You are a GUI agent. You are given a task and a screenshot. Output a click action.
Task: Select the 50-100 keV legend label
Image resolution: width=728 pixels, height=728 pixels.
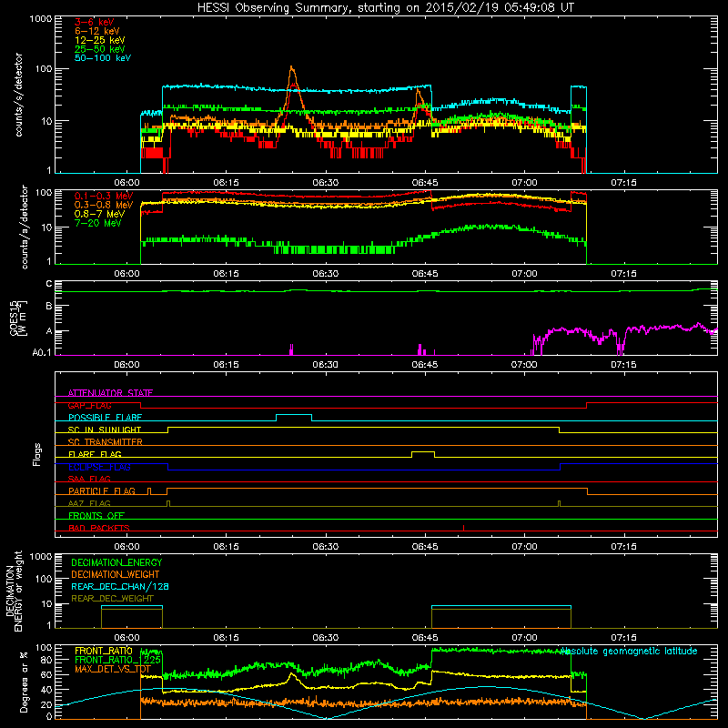coord(102,58)
